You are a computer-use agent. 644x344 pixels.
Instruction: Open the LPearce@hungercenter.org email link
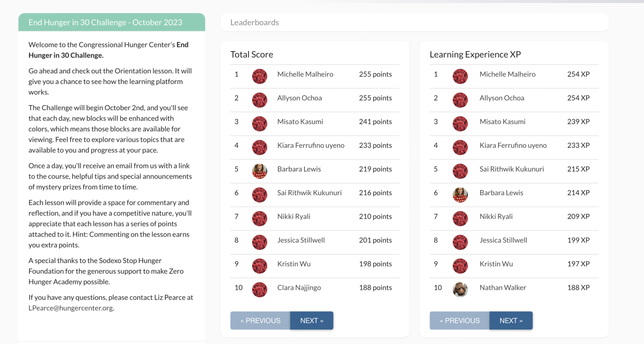(70, 308)
